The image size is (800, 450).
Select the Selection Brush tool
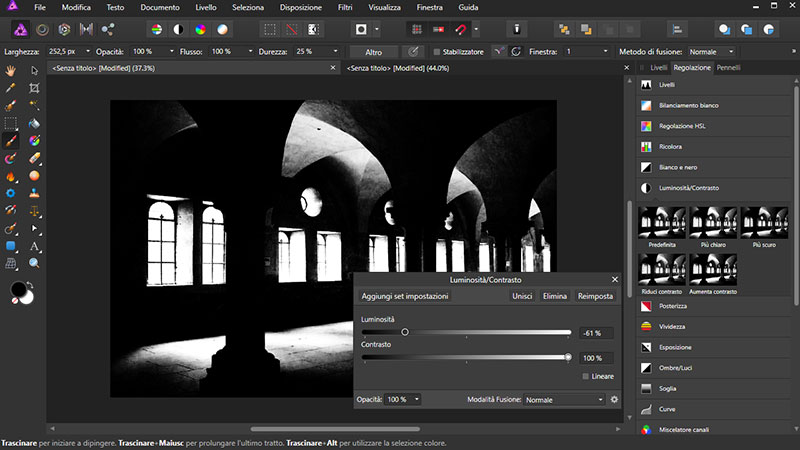(x=11, y=106)
